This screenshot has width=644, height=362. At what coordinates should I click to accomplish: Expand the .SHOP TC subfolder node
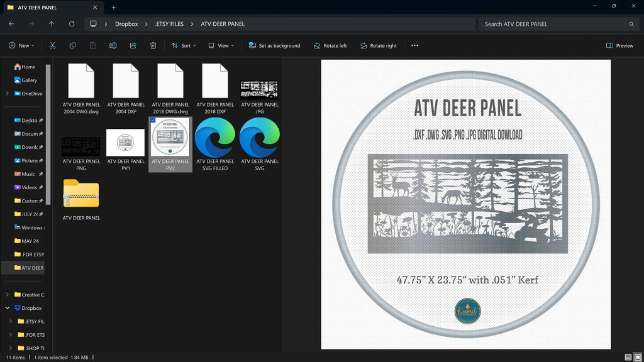tap(11, 348)
